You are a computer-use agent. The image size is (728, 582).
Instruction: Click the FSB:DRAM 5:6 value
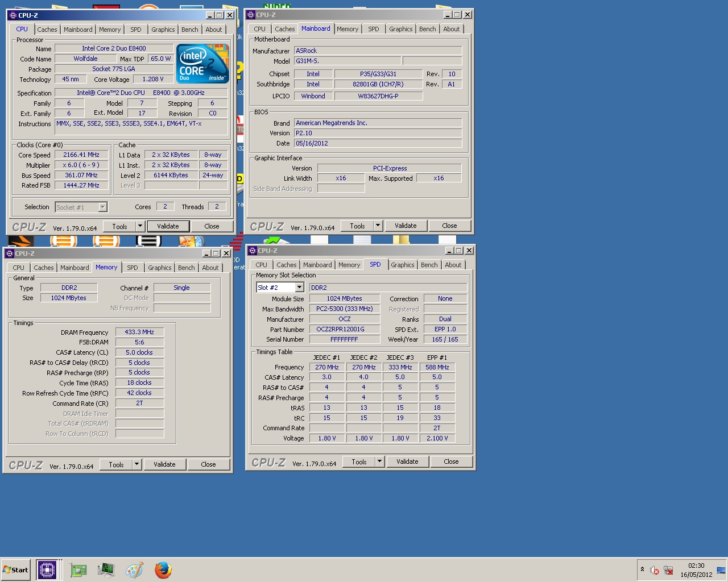pos(139,342)
